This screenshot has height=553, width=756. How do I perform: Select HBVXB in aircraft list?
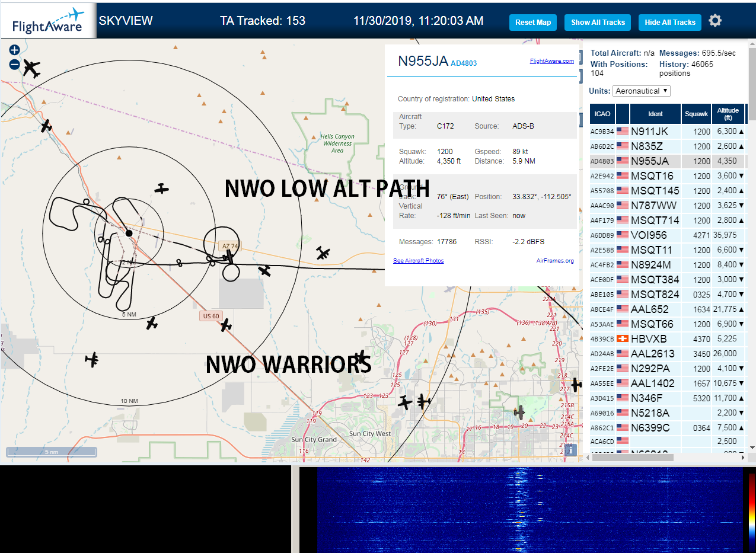pos(667,339)
